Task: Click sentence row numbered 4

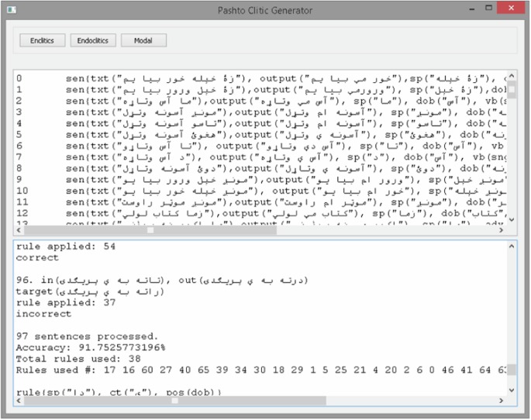Action: coord(260,123)
